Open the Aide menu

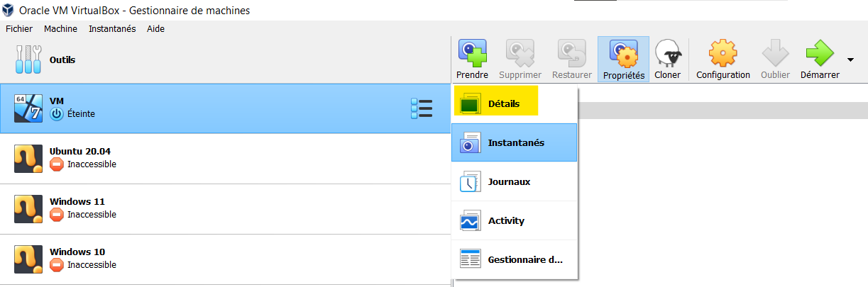tap(155, 29)
